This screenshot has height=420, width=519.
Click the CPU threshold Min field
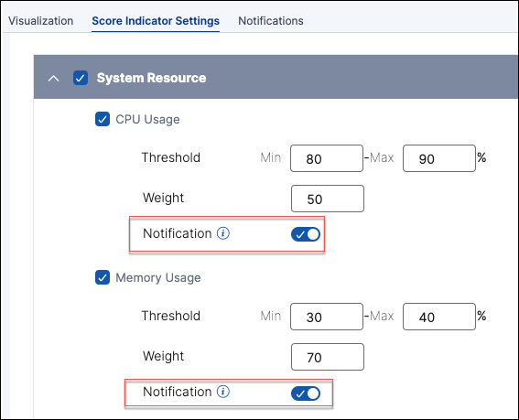pyautogui.click(x=327, y=158)
